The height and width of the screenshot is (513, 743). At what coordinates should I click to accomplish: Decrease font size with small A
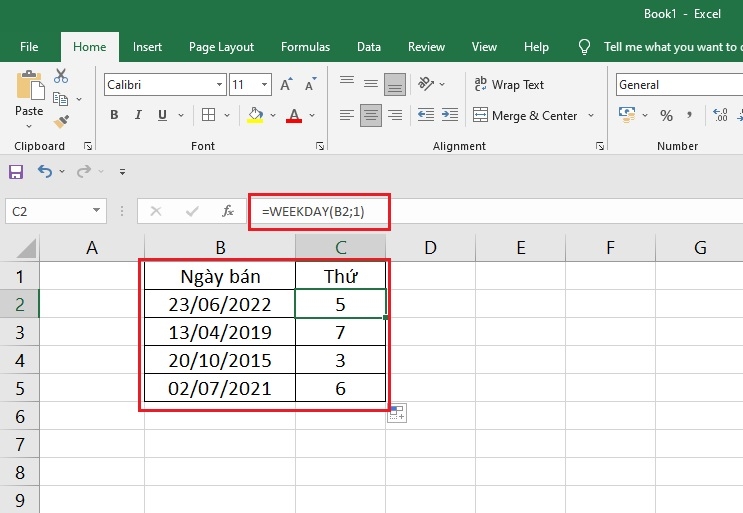click(x=311, y=85)
